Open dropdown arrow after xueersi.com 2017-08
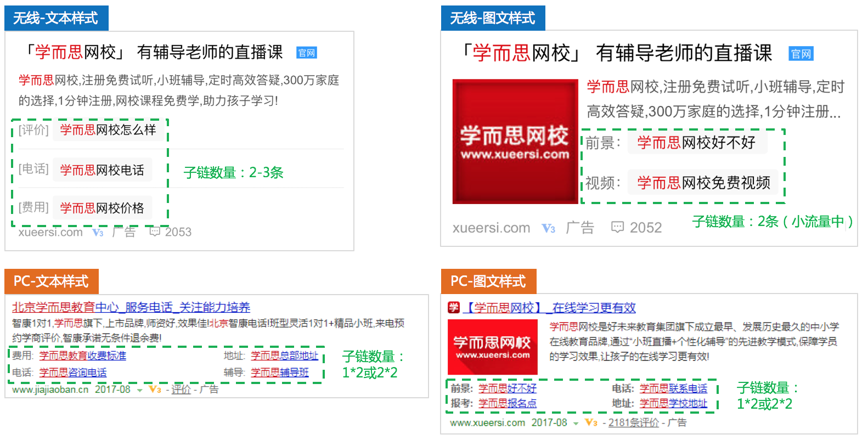 click(x=576, y=423)
